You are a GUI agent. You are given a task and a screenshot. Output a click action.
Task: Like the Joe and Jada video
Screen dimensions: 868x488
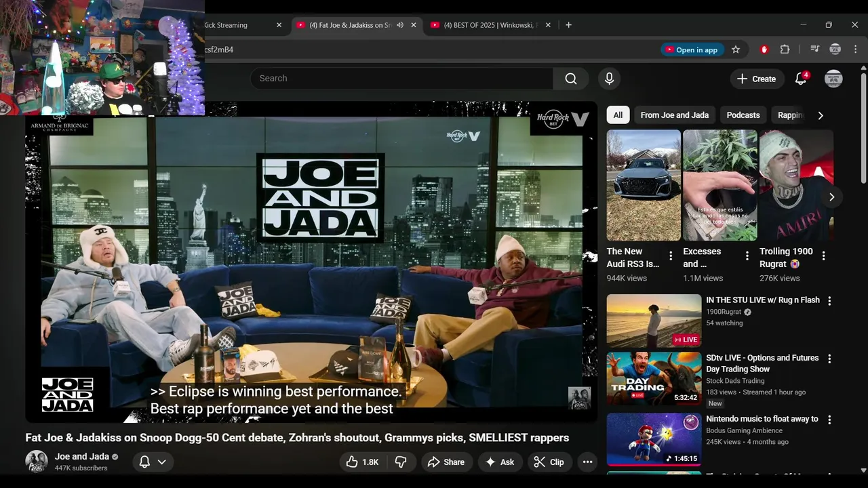[363, 462]
